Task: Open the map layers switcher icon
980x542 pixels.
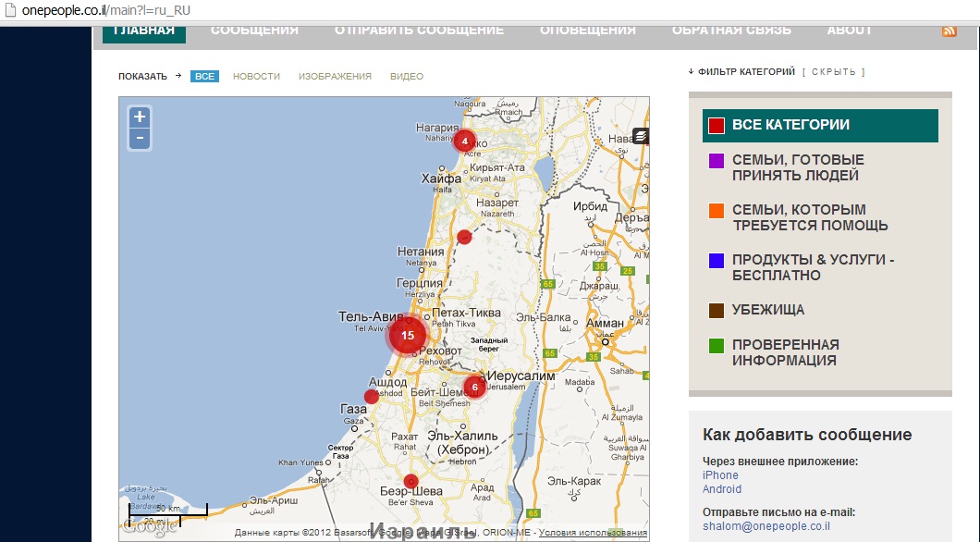Action: tap(641, 136)
